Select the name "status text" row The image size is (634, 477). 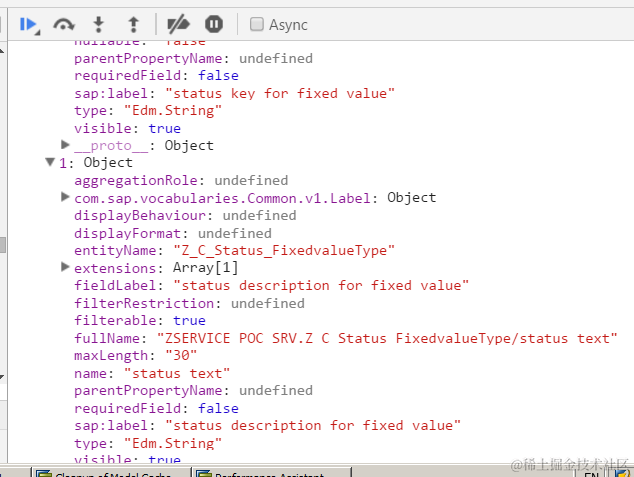[x=152, y=373]
